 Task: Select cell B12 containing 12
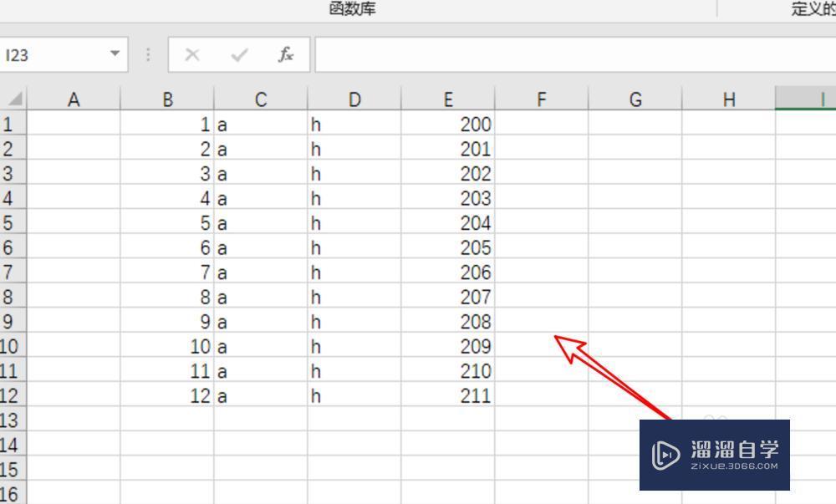click(x=167, y=395)
